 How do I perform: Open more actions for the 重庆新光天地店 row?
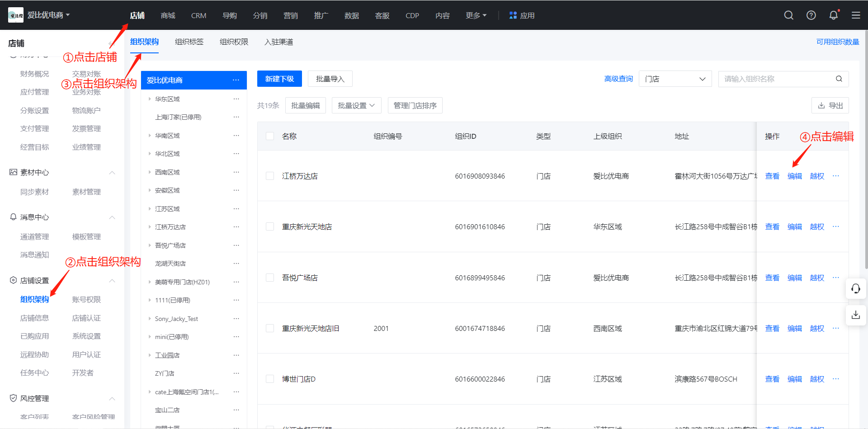pyautogui.click(x=836, y=226)
